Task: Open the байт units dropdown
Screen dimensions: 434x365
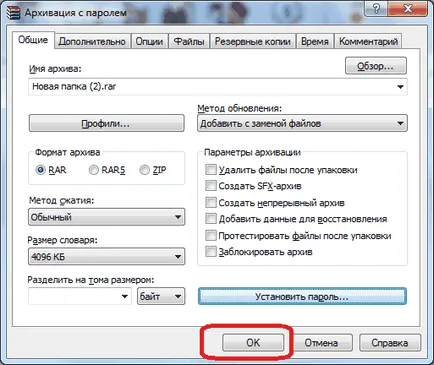Action: click(x=161, y=296)
